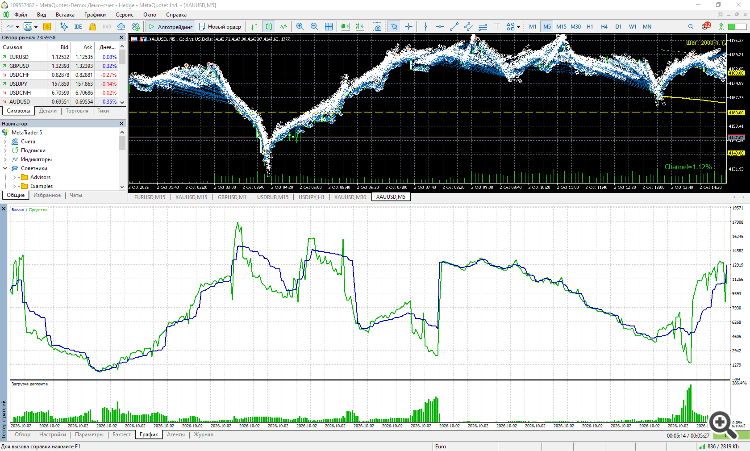Select the trendline drawing tool
750x451 pixels.
click(454, 27)
